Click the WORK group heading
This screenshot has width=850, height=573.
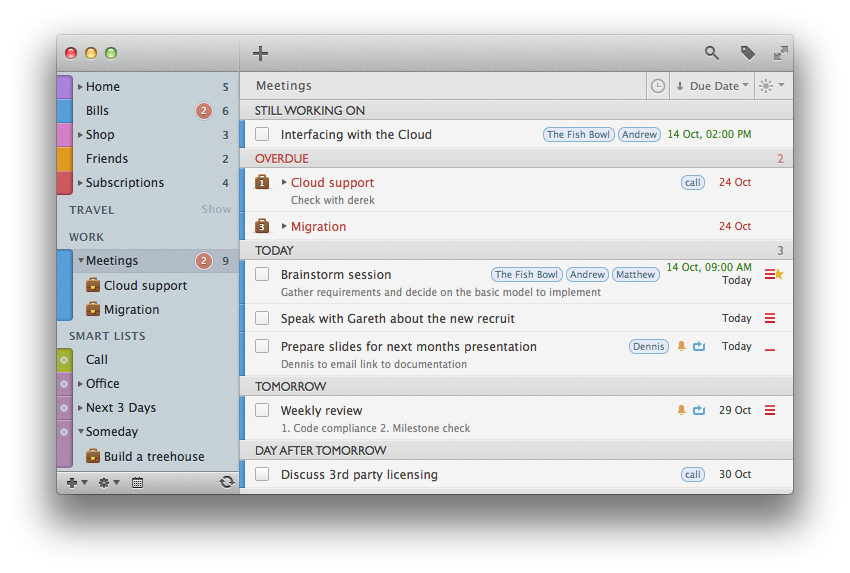tap(86, 237)
